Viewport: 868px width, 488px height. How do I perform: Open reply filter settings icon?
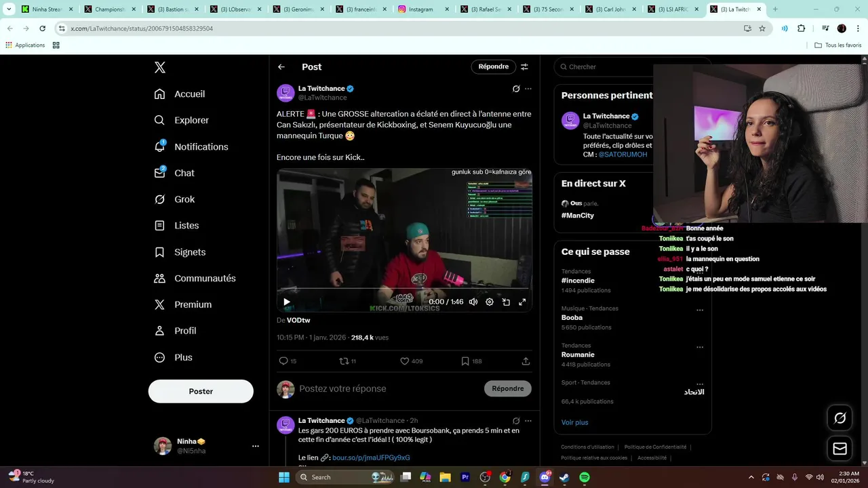[524, 67]
